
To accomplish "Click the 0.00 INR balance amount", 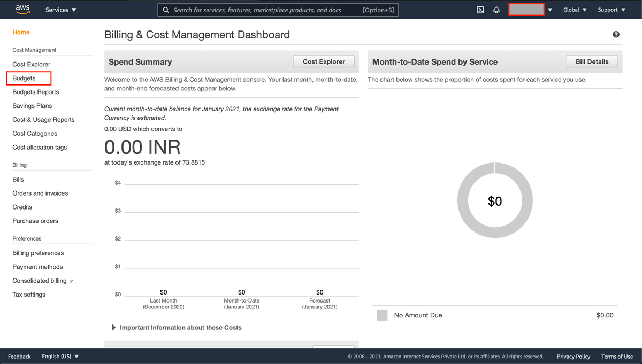I will click(142, 147).
